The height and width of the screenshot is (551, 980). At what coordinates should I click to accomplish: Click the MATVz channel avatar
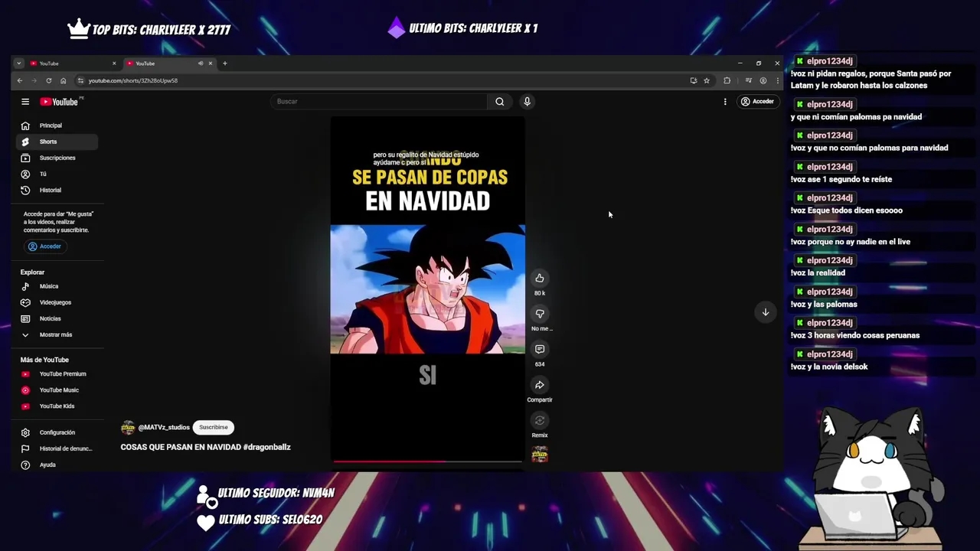[128, 427]
